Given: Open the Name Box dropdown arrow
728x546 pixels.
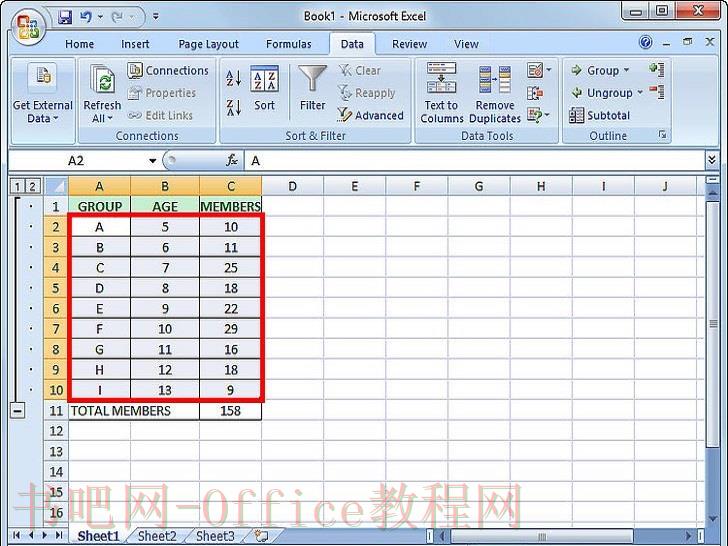Looking at the screenshot, I should point(152,161).
